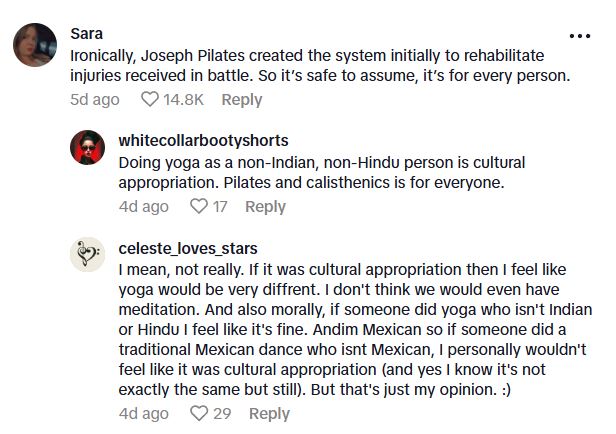616x434 pixels.
Task: Open the three-dot menu on Sara's comment
Action: [580, 35]
